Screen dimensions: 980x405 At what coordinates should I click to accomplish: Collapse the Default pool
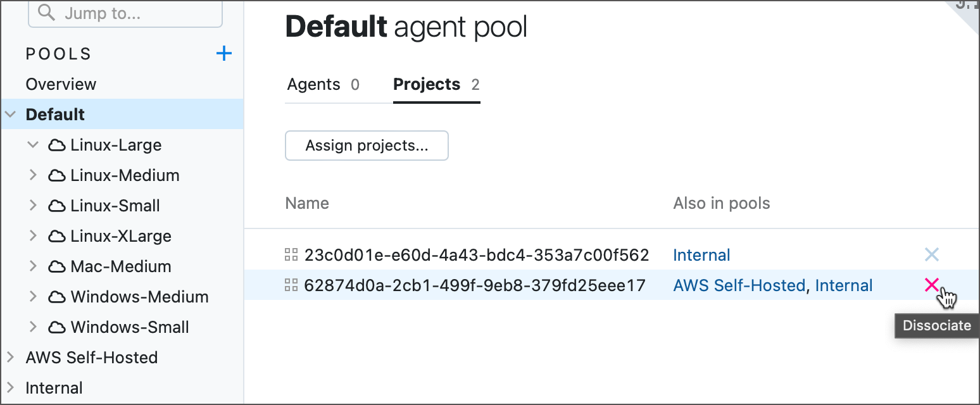click(x=11, y=114)
